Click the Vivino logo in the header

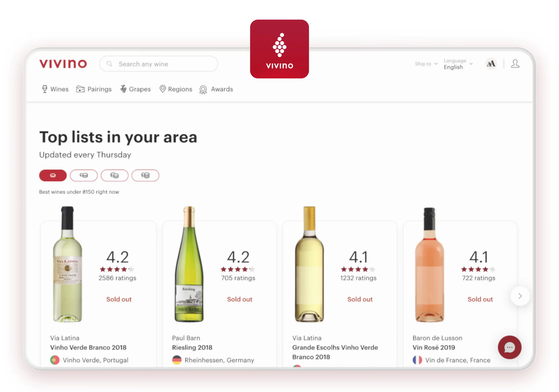pos(63,64)
